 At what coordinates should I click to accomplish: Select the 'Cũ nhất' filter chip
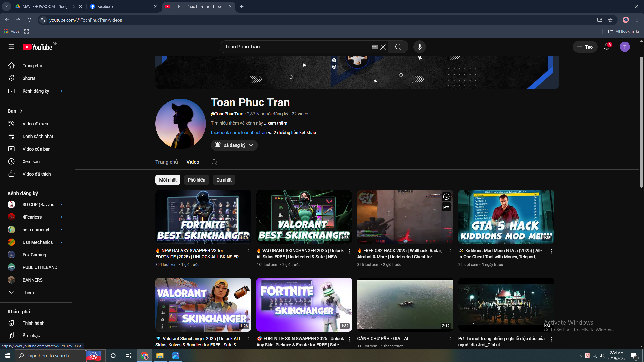click(224, 180)
